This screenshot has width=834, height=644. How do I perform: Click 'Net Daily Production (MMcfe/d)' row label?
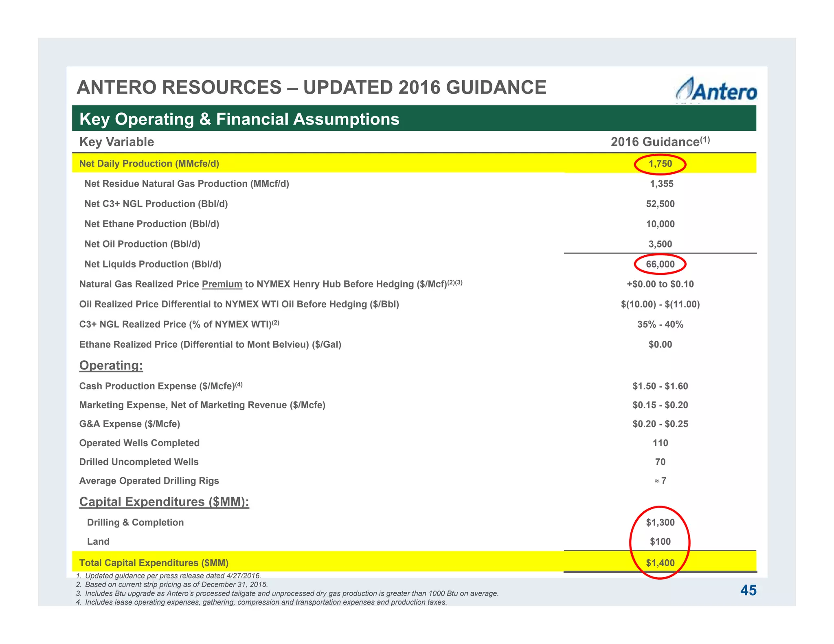(x=149, y=164)
